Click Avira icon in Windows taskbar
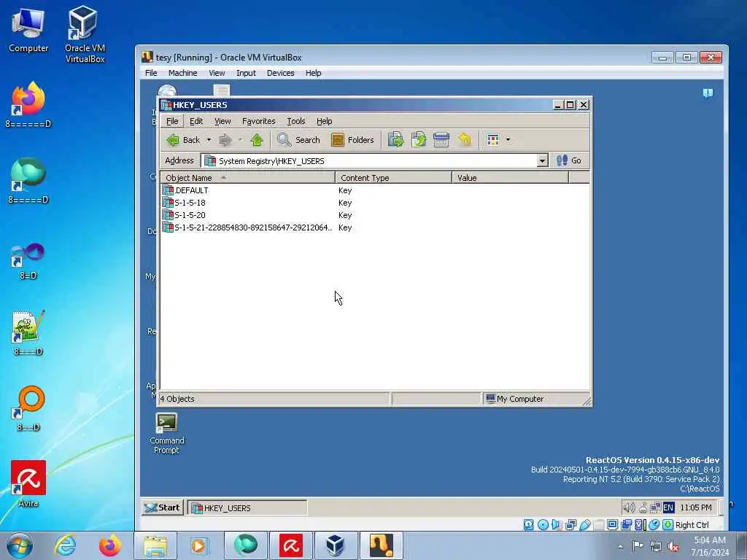This screenshot has height=560, width=747. 290,545
